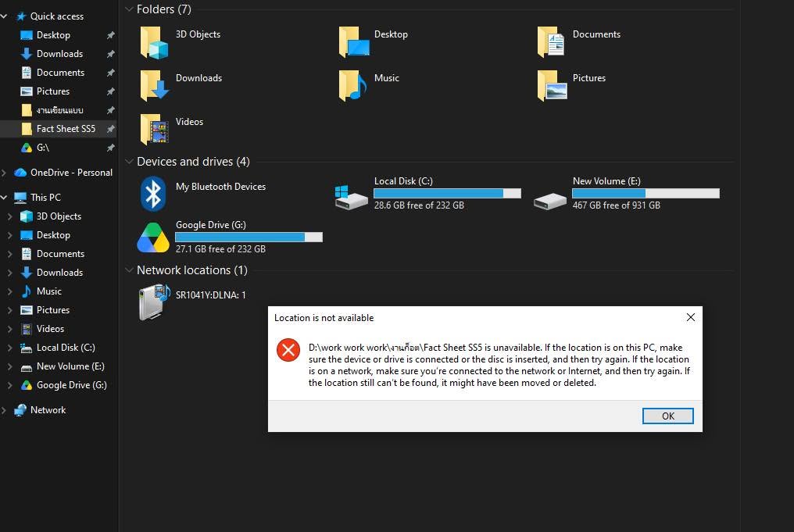Click the "467 GB free of 931 GB" text
Viewport: 794px width, 532px height.
[x=617, y=205]
